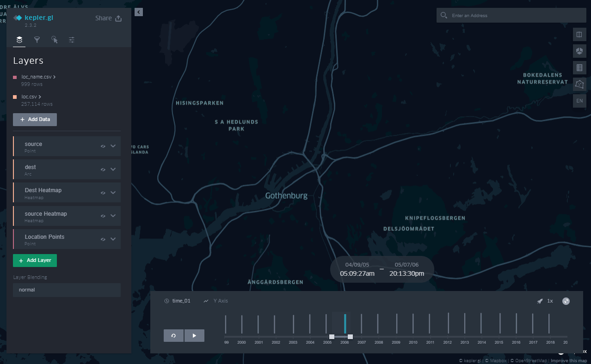This screenshot has width=591, height=364.
Task: Select the Dest Heatmap layer title
Action: pyautogui.click(x=43, y=190)
